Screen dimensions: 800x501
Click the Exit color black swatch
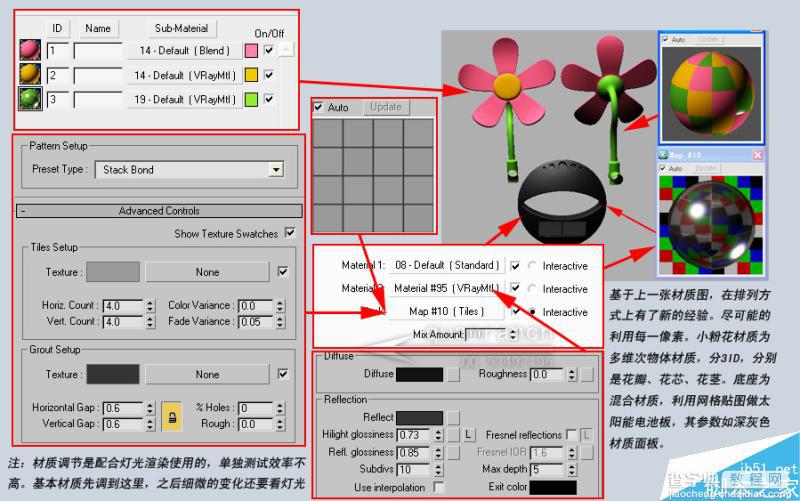click(x=553, y=487)
